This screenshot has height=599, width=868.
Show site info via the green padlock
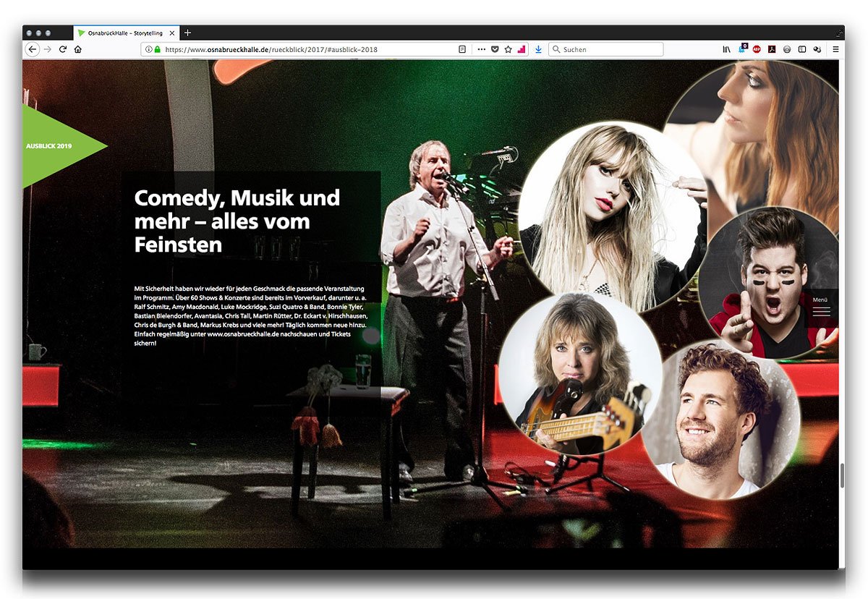click(x=157, y=49)
